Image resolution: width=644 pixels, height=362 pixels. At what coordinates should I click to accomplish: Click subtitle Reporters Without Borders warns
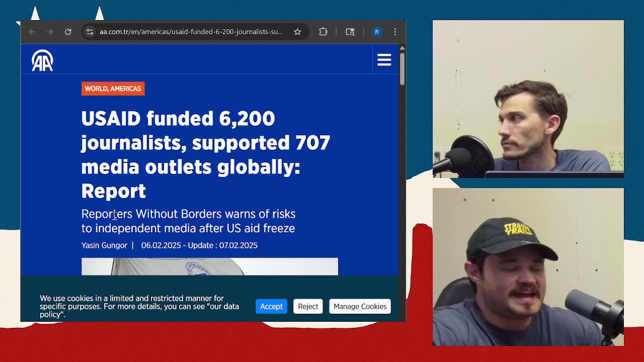[188, 221]
